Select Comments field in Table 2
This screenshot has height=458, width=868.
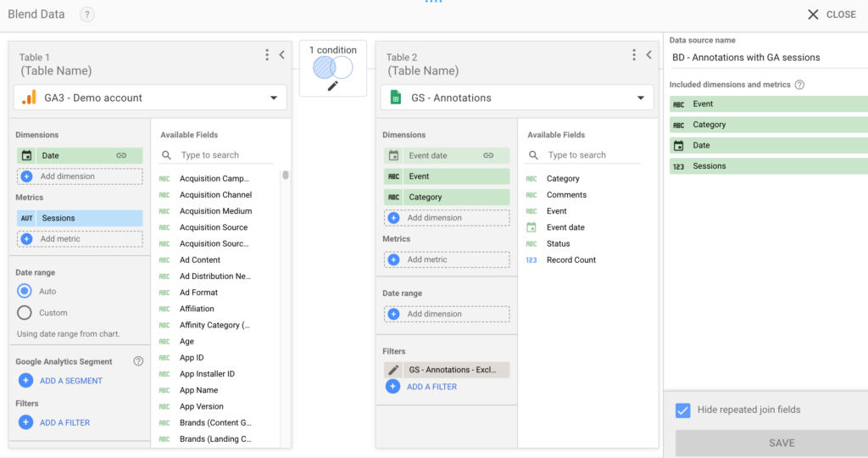pos(566,195)
